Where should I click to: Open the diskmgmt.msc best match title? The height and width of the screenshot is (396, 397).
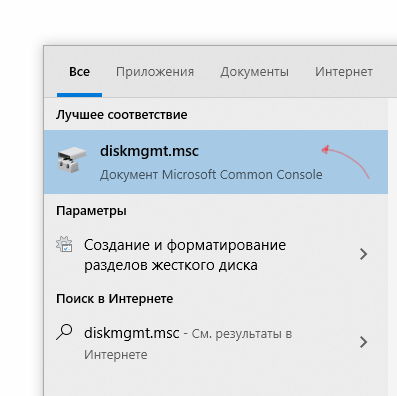click(149, 151)
